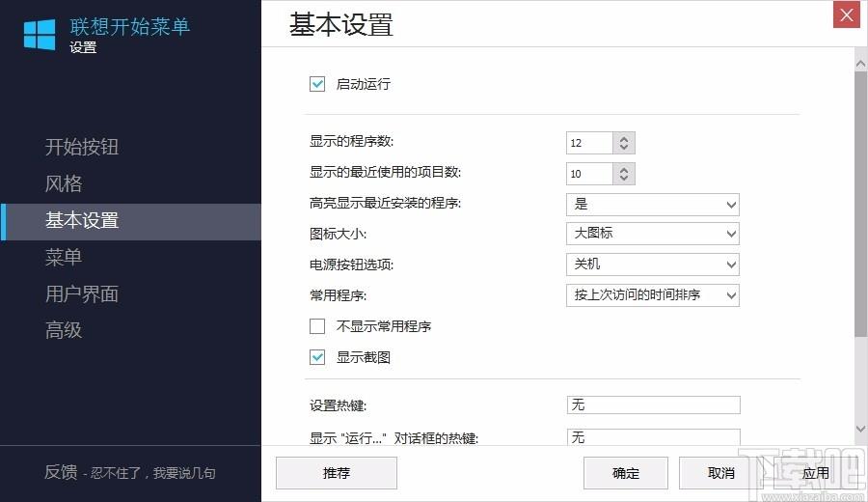Click the 基本设置 page heading
Viewport: 868px width, 502px height.
pyautogui.click(x=341, y=25)
